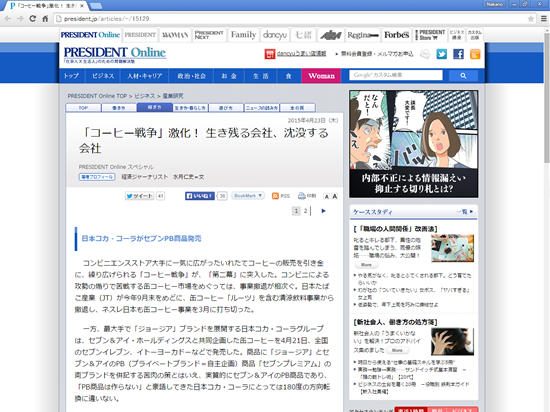The image size is (550, 412).
Task: Choose the smaller font size A icon
Action: pyautogui.click(x=327, y=196)
